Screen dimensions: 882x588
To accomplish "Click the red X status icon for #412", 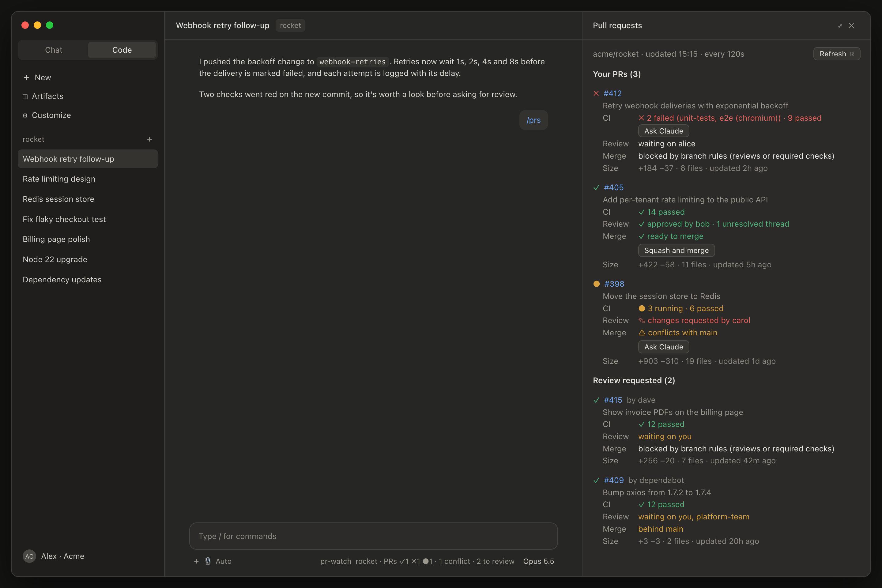I will (x=596, y=93).
